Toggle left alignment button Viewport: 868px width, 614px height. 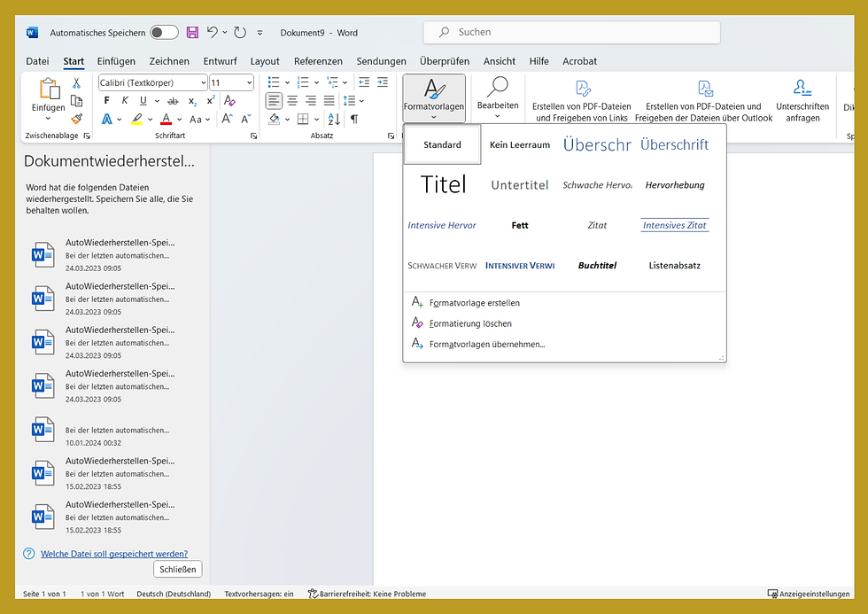tap(274, 101)
